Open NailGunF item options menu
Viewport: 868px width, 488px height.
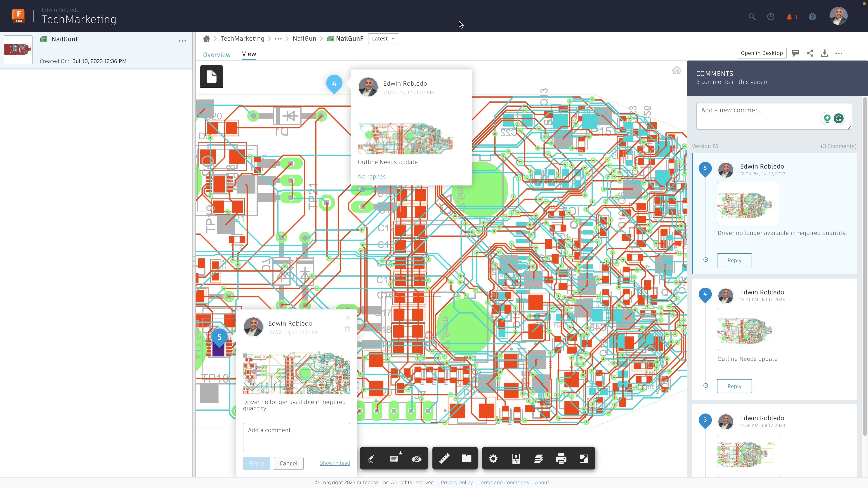[x=182, y=41]
